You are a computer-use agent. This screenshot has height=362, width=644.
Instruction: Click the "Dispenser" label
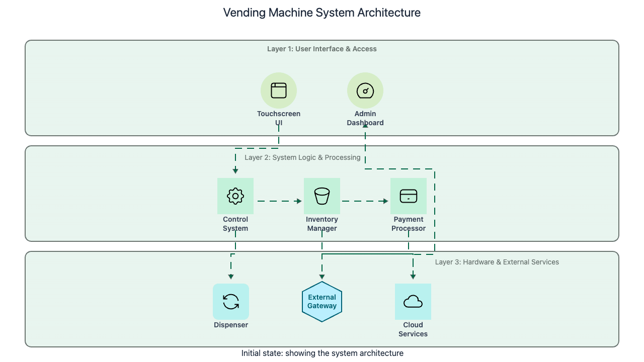[x=231, y=325]
